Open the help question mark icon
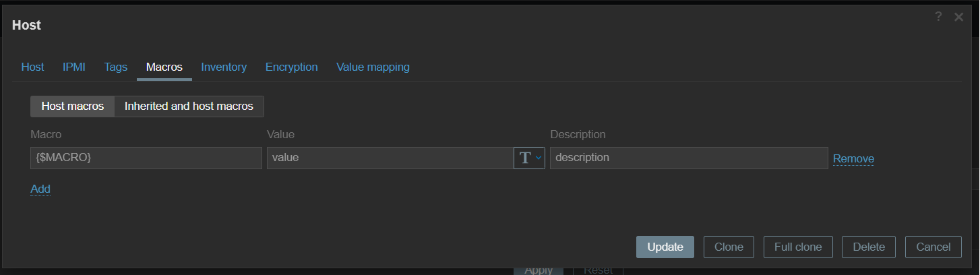The width and height of the screenshot is (980, 275). [x=938, y=18]
